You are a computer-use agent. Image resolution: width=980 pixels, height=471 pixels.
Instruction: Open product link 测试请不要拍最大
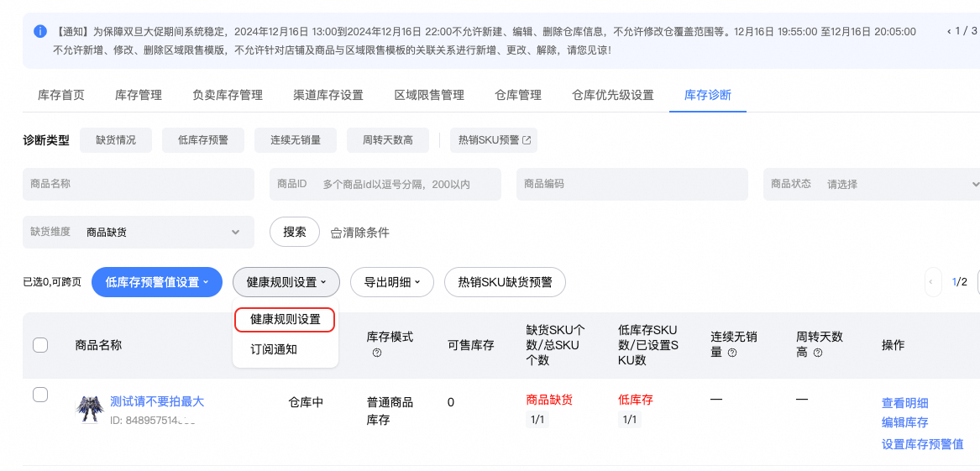[157, 401]
